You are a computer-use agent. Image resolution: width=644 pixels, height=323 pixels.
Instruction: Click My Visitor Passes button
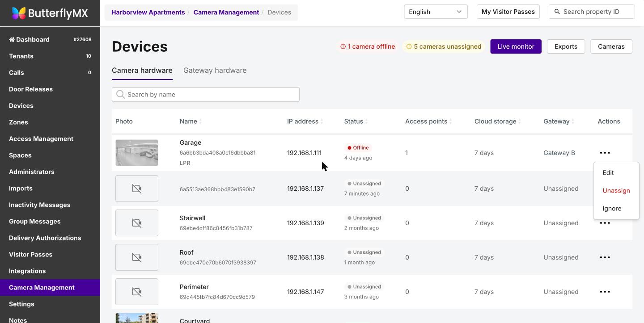click(508, 12)
